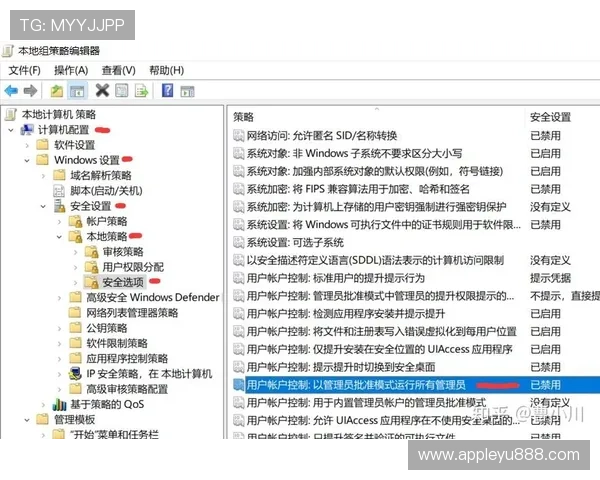Click the policy icon beside 网络访问: 允许匿名 SID

[239, 136]
